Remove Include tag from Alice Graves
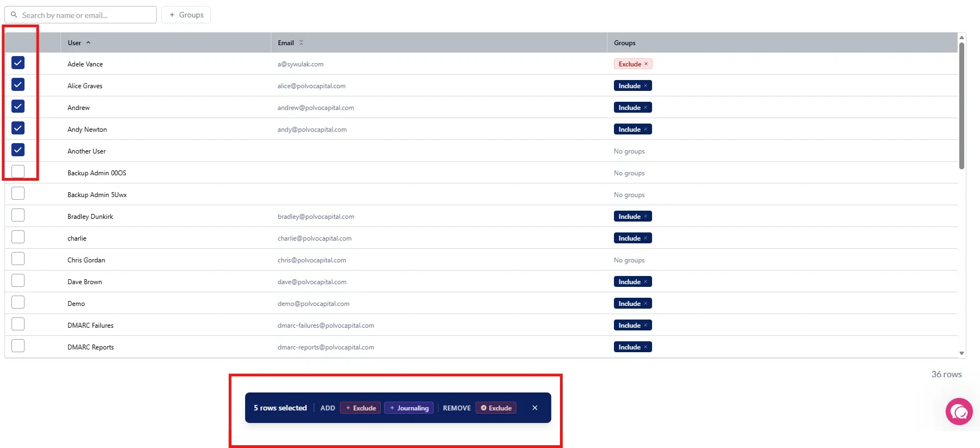Viewport: 980px width, 448px height. tap(646, 86)
